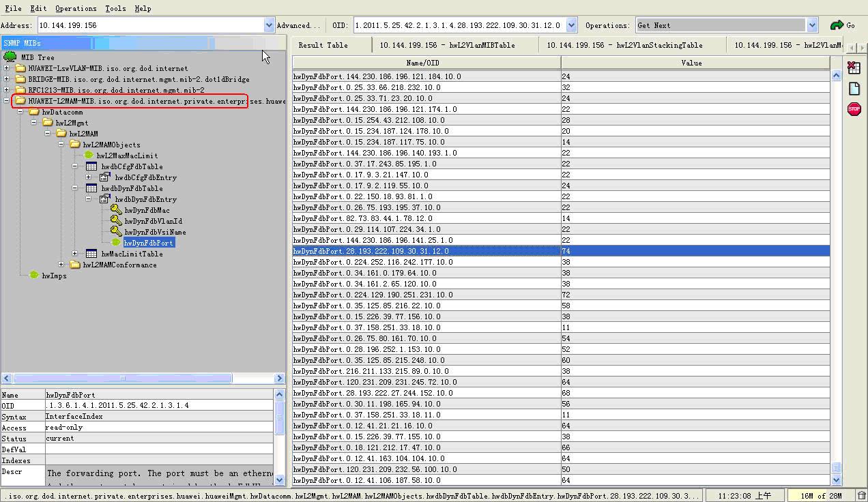Click the hwMacLimitTable table icon

point(91,254)
